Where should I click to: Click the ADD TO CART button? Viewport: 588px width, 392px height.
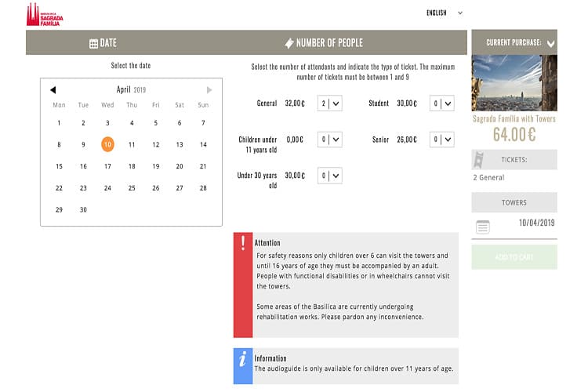(514, 257)
